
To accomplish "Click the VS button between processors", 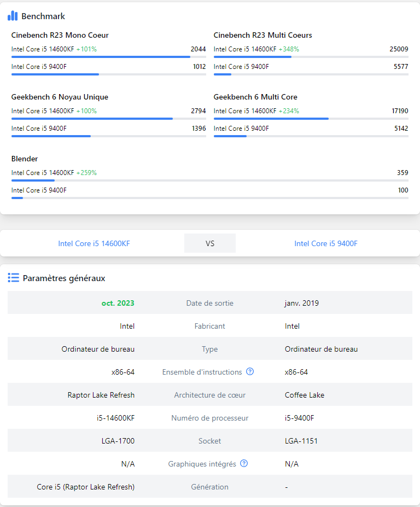I will tap(210, 243).
